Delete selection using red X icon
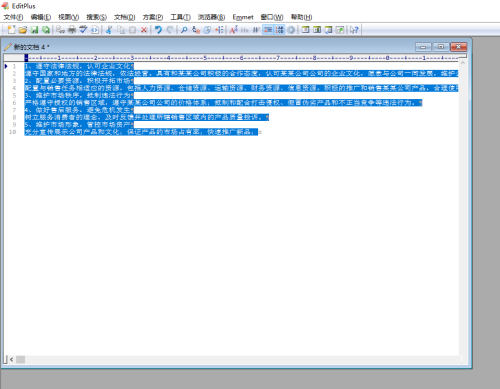500x389 pixels. point(144,30)
